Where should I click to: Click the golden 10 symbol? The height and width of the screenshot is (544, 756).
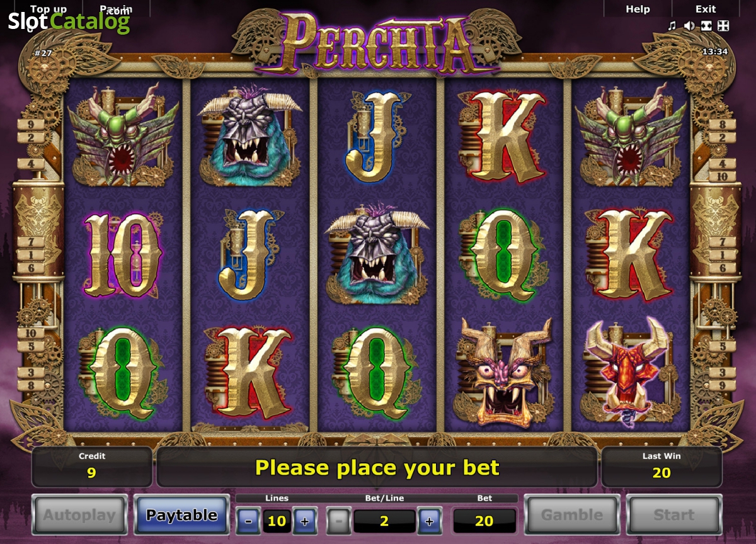(123, 255)
